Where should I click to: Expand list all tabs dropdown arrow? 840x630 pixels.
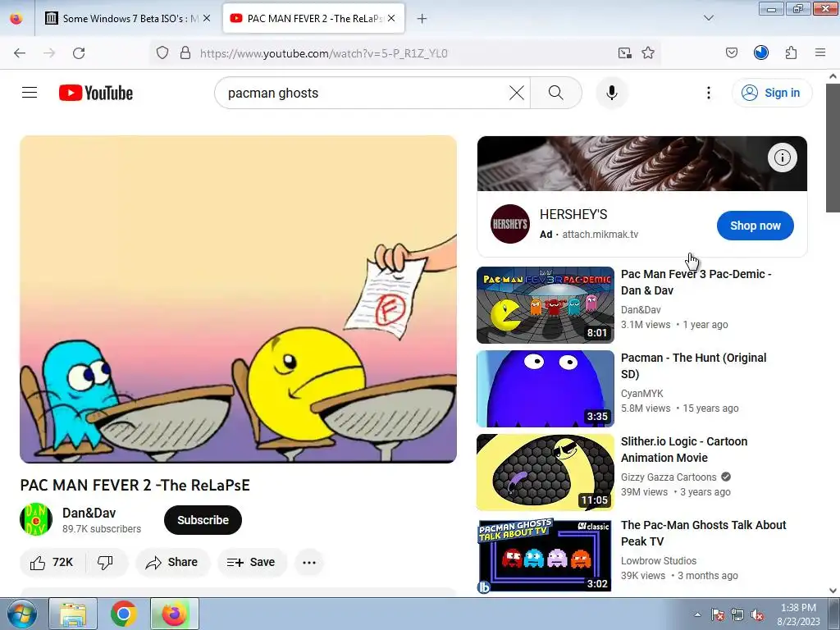(708, 18)
